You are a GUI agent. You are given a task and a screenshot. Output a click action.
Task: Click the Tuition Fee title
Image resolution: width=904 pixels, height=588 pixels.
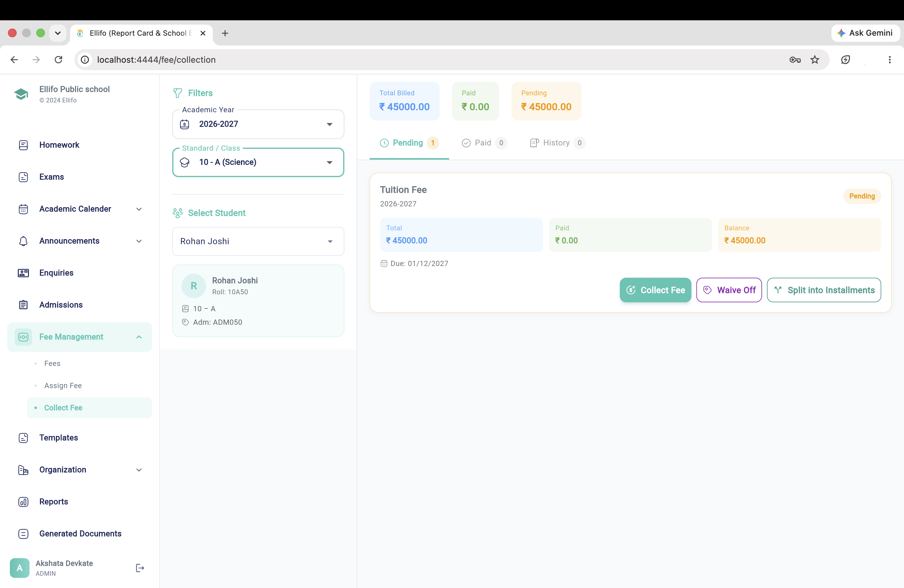(x=403, y=189)
